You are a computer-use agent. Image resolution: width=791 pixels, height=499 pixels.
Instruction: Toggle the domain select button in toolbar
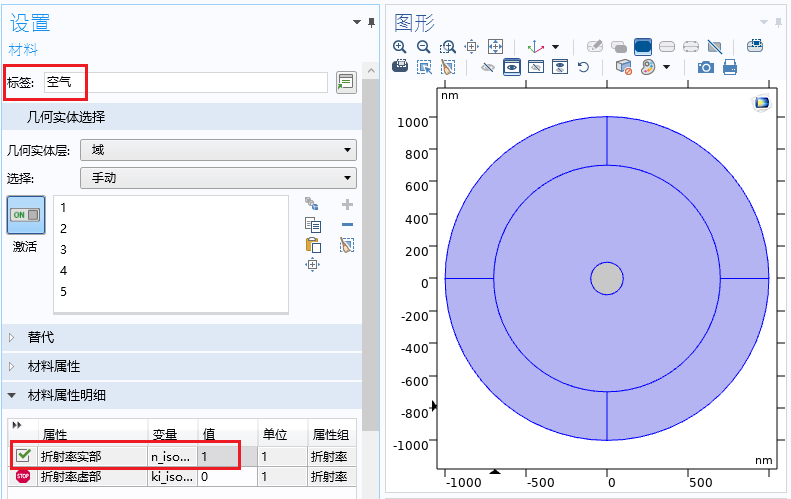click(x=643, y=47)
